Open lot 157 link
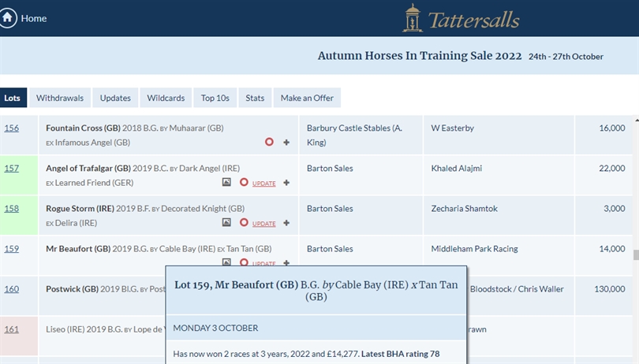 [x=11, y=168]
